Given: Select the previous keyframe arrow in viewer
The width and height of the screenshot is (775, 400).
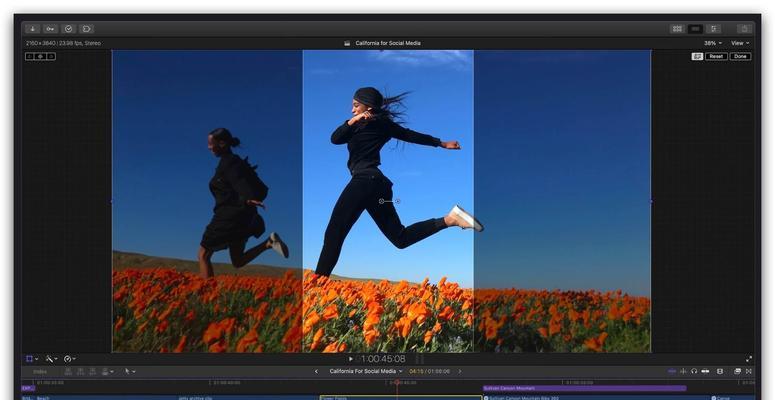Looking at the screenshot, I should point(30,56).
